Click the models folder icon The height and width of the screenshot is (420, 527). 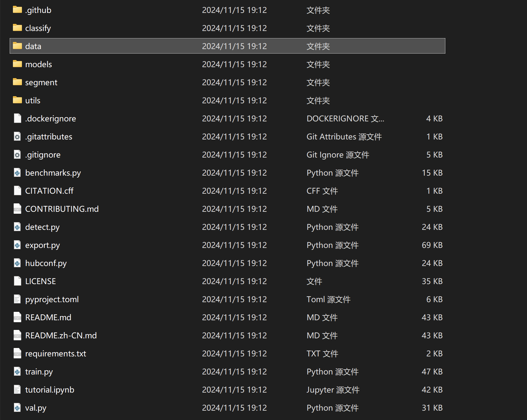click(x=17, y=64)
